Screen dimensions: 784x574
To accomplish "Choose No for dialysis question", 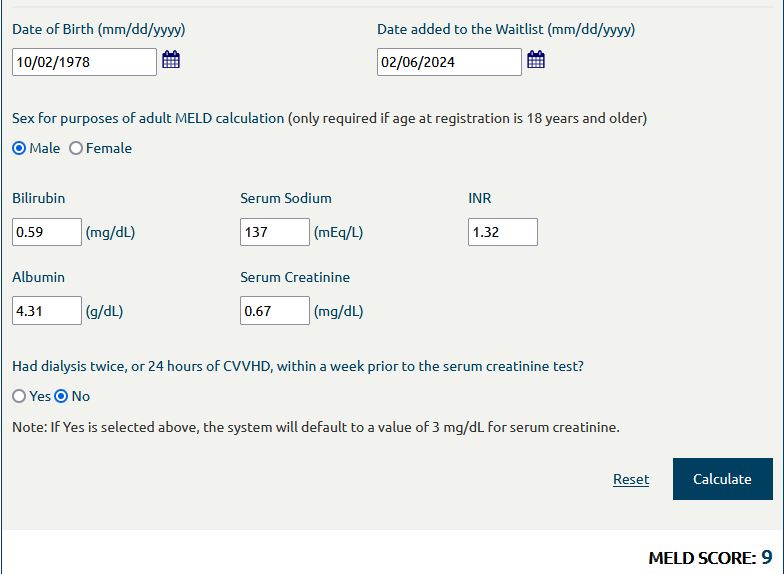I will (61, 396).
